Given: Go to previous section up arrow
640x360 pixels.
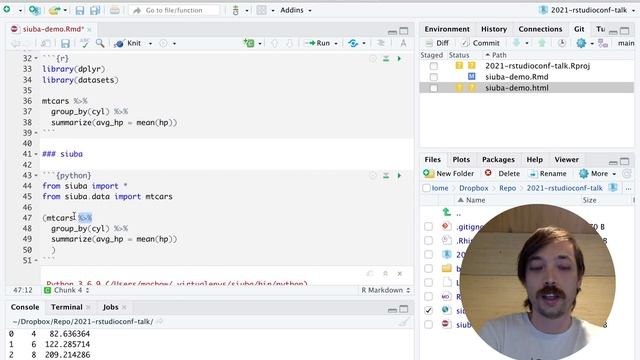Looking at the screenshot, I should tap(274, 43).
